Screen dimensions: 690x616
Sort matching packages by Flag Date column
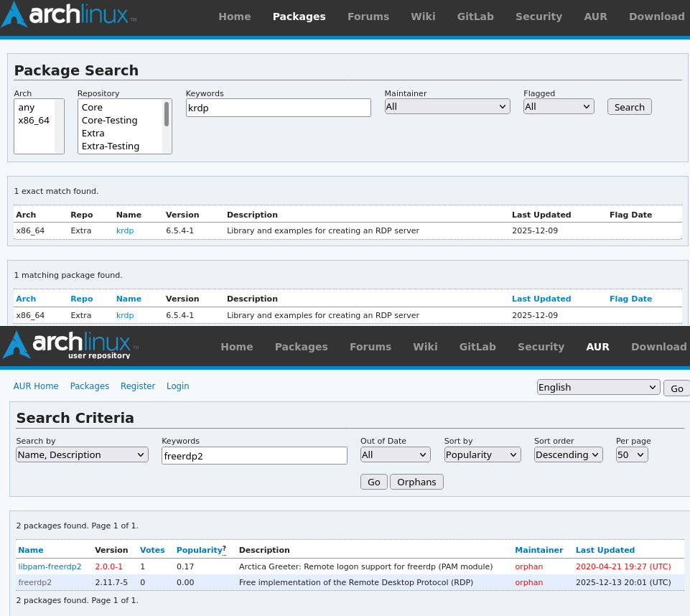[630, 299]
